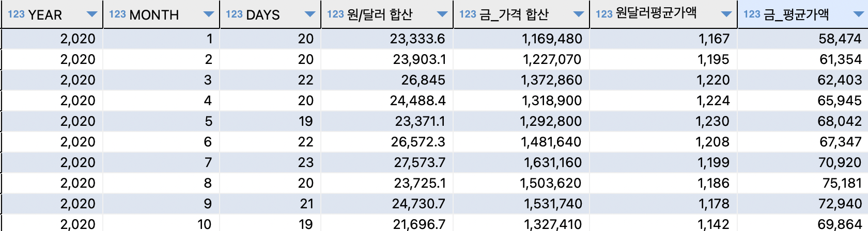
Task: Open the MONTH column dropdown arrow
Action: pyautogui.click(x=209, y=14)
